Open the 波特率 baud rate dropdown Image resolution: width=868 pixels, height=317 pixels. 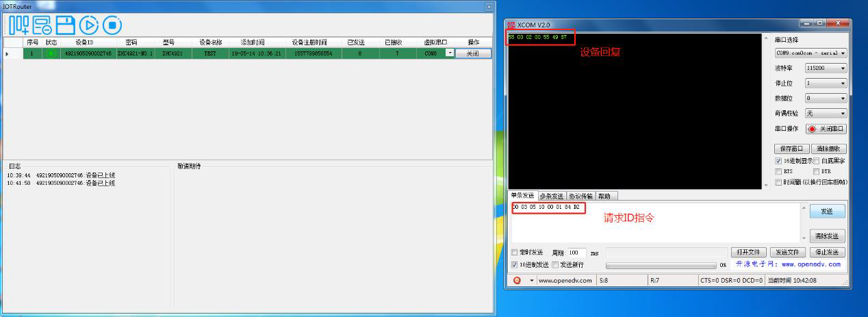pyautogui.click(x=826, y=68)
